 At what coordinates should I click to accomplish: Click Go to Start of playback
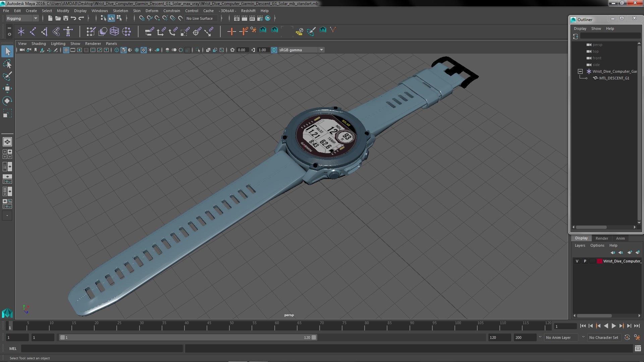coord(583,326)
